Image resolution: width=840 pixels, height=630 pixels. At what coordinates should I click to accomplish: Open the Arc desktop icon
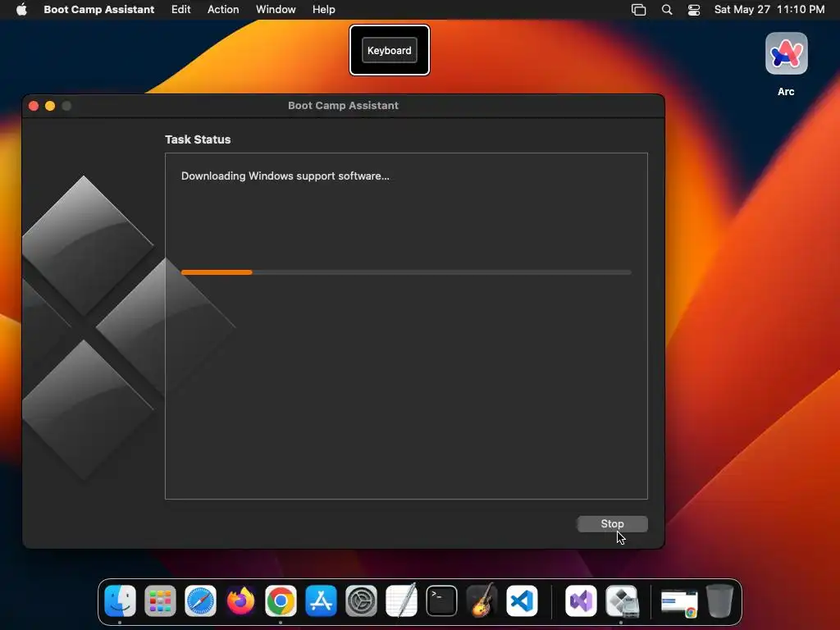(x=786, y=53)
